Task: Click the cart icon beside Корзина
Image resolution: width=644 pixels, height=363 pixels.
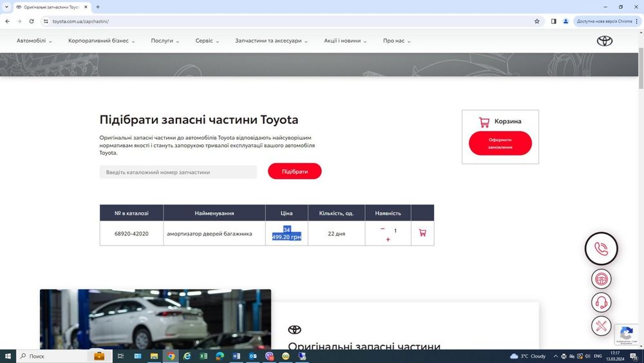Action: 484,122
